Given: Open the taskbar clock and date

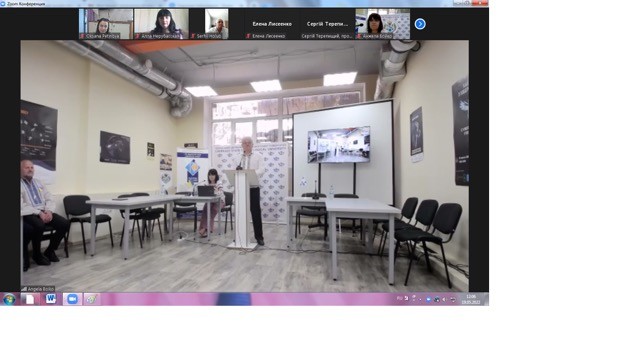Looking at the screenshot, I should click(x=471, y=299).
